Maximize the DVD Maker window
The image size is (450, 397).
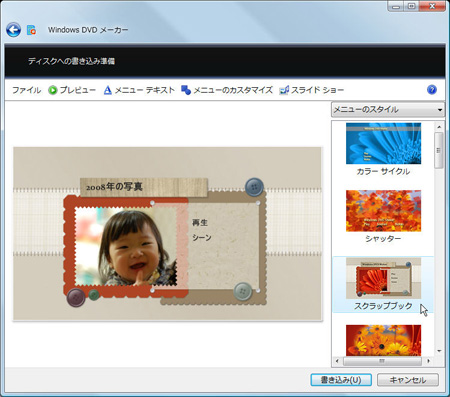[x=412, y=6]
